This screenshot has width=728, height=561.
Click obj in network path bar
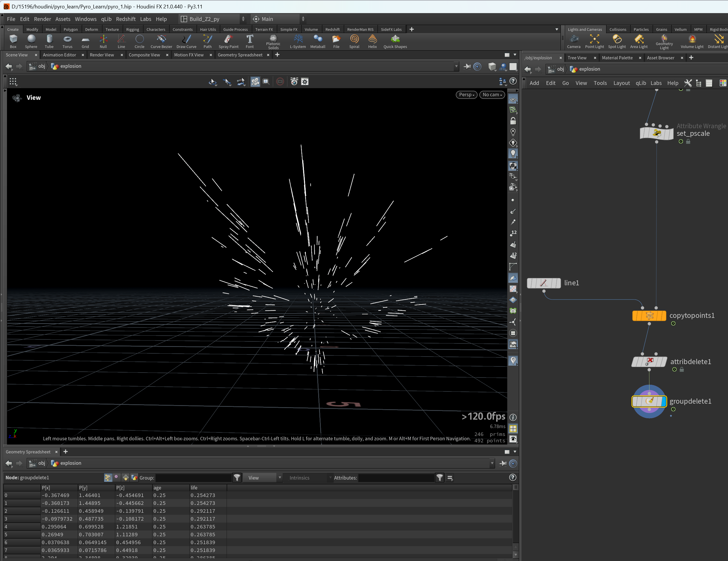[560, 69]
